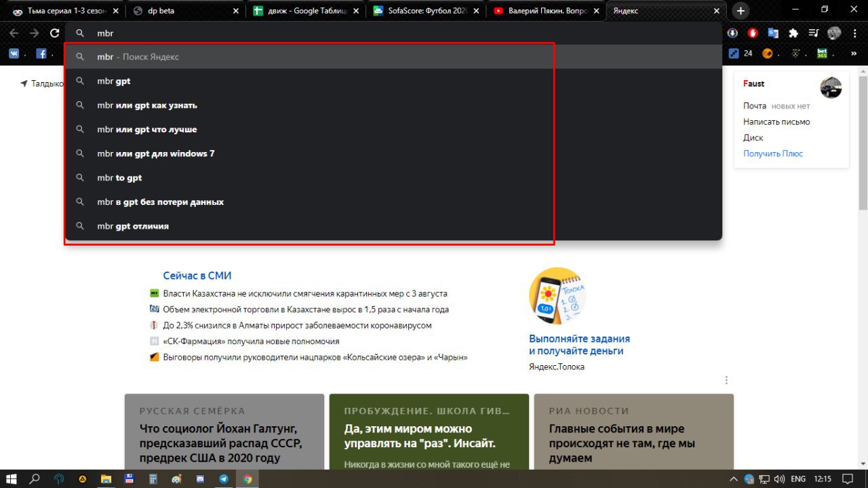Select suggestion 'mbr - Поиск Яндекс'

point(393,57)
